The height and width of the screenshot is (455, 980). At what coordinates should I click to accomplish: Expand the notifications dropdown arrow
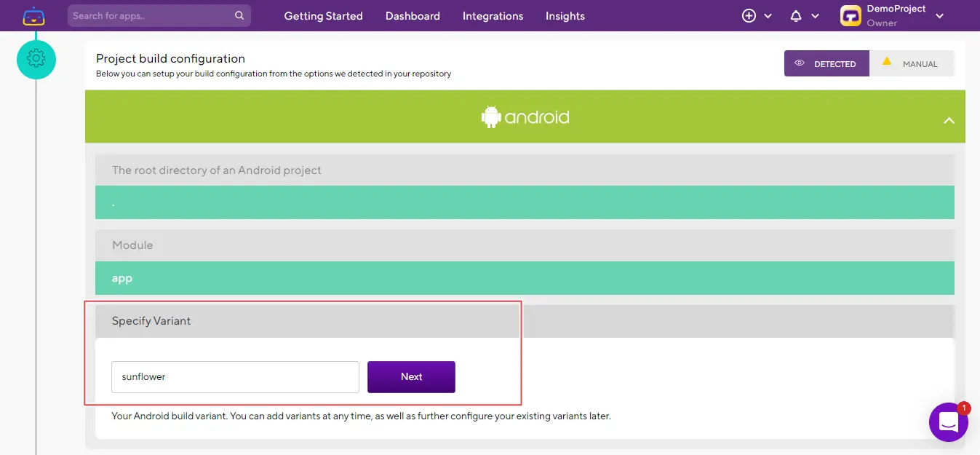tap(815, 16)
